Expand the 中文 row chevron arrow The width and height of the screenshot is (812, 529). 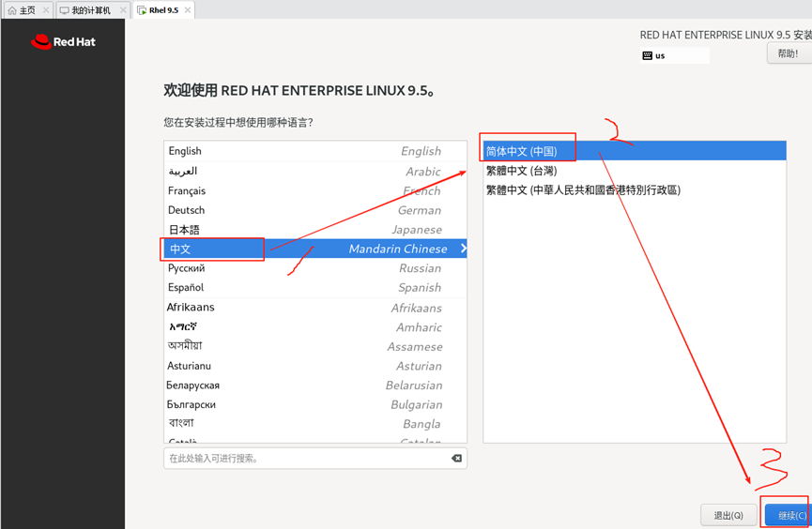pos(463,249)
